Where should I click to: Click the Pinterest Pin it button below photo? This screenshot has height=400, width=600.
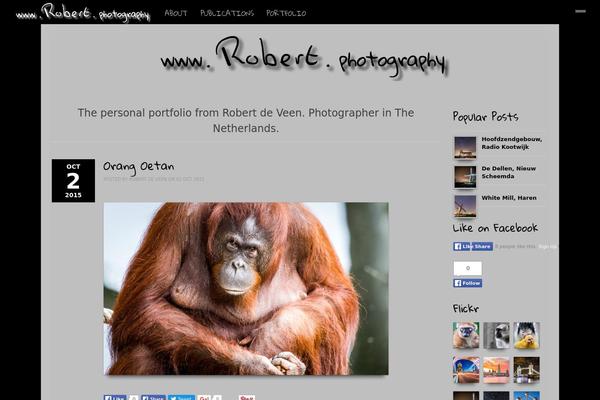[247, 397]
